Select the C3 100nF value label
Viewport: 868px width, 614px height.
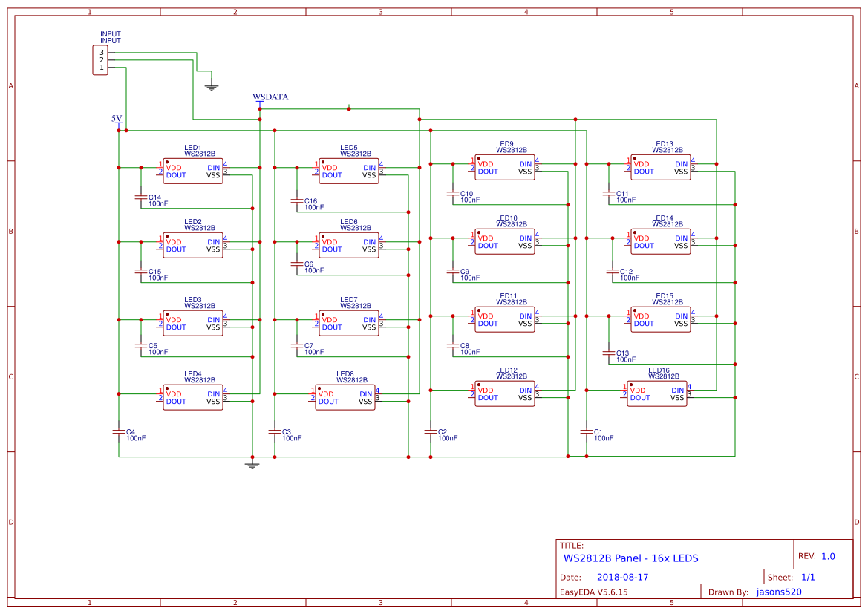pos(291,439)
